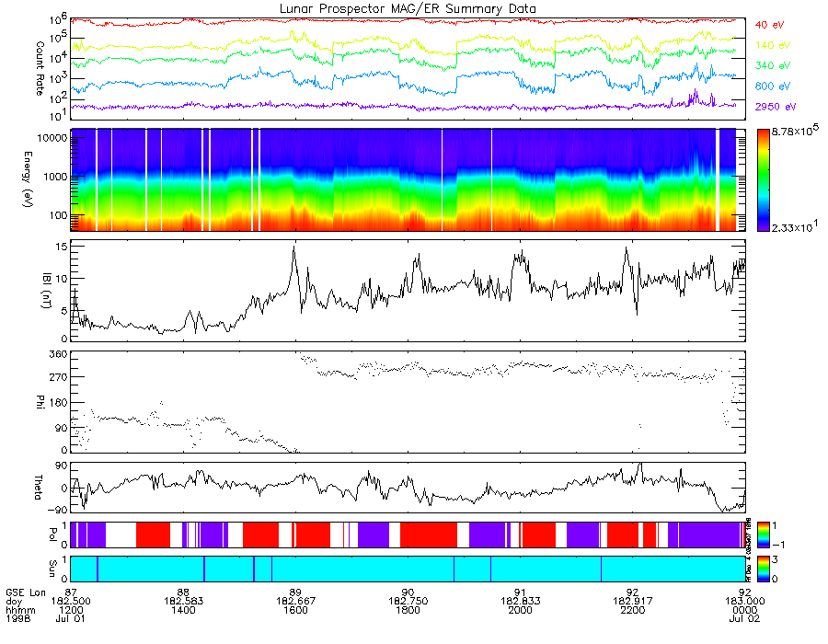Select the '40 eV' legend label

pos(769,25)
